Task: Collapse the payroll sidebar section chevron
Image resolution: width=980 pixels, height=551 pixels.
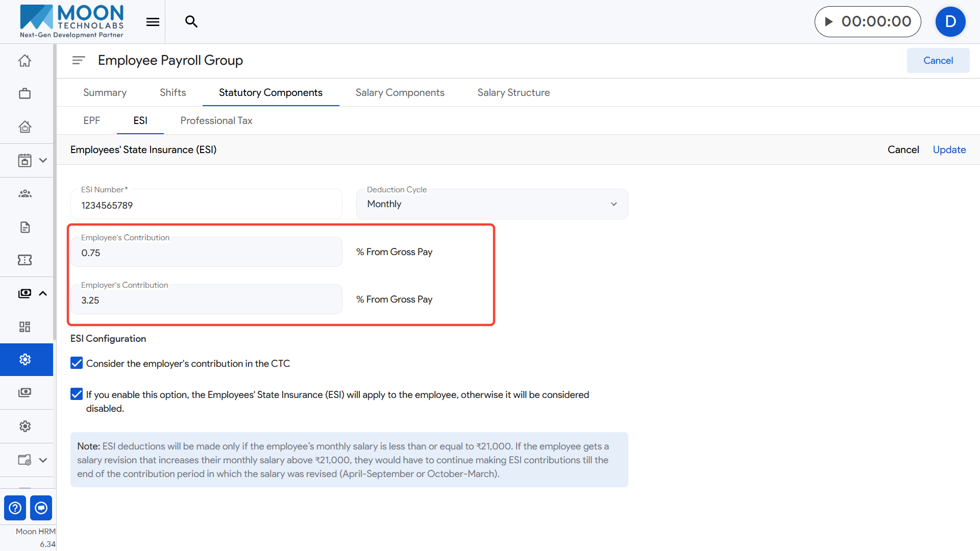Action: point(43,293)
